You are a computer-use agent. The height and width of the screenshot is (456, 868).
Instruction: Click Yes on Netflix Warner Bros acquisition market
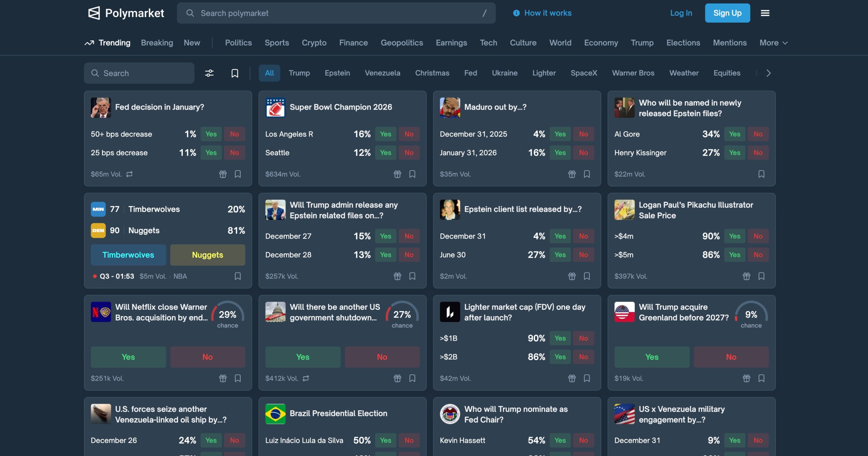pyautogui.click(x=128, y=357)
